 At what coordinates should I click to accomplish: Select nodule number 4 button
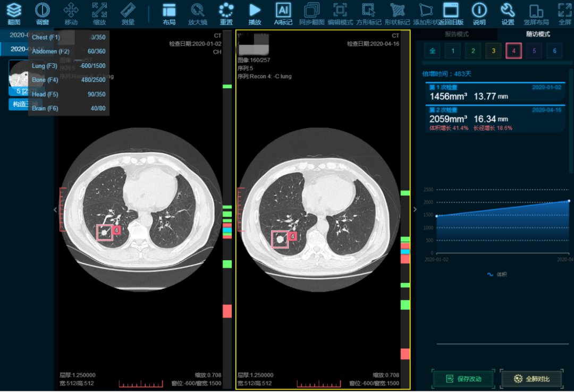tap(513, 51)
